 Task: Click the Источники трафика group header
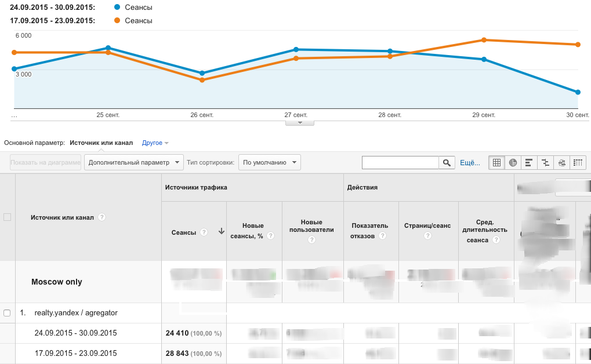196,187
